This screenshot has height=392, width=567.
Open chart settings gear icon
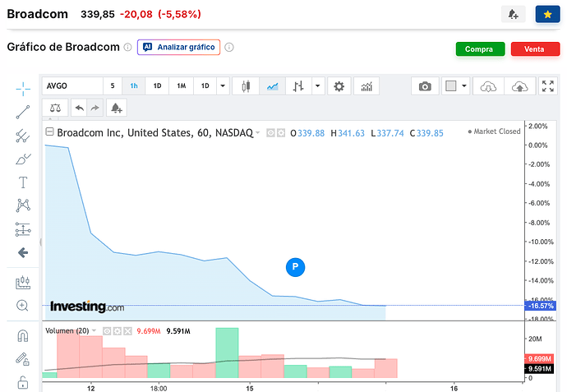[339, 85]
